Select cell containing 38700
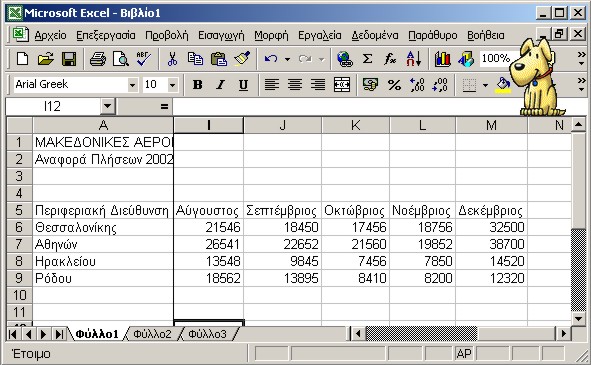 [491, 244]
